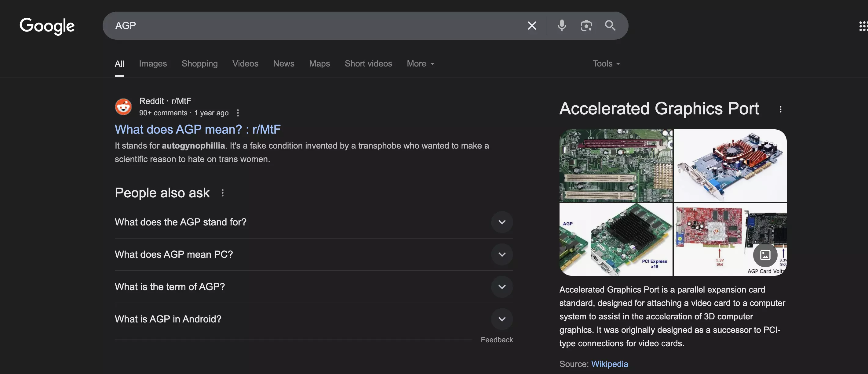Switch to the News tab

coord(284,64)
